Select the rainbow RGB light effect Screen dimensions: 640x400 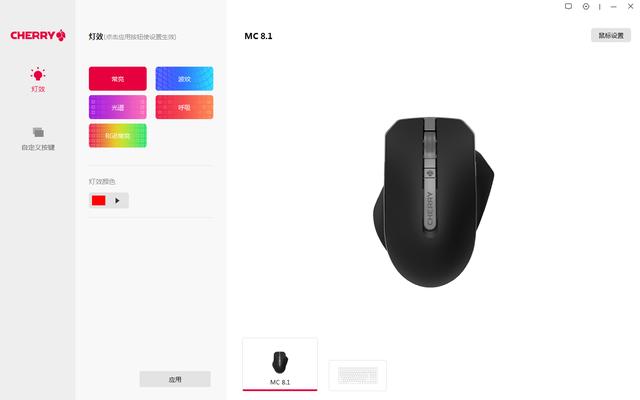pyautogui.click(x=118, y=136)
